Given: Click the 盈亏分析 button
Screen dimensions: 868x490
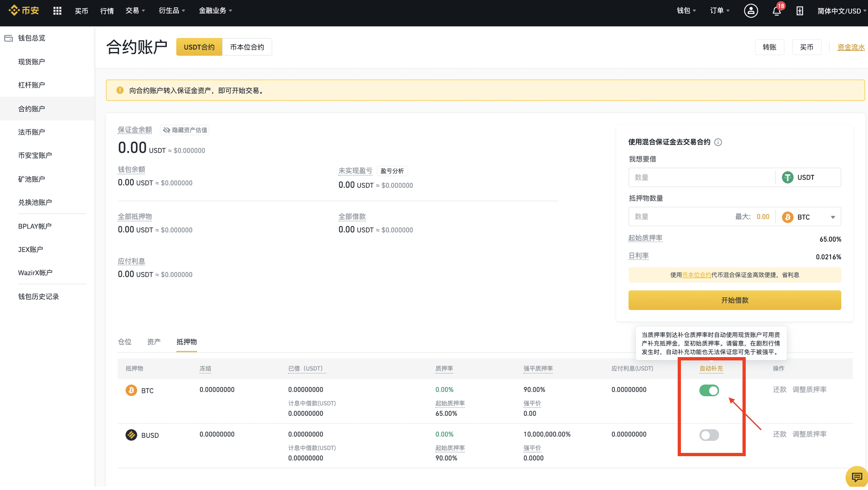Looking at the screenshot, I should (x=392, y=171).
